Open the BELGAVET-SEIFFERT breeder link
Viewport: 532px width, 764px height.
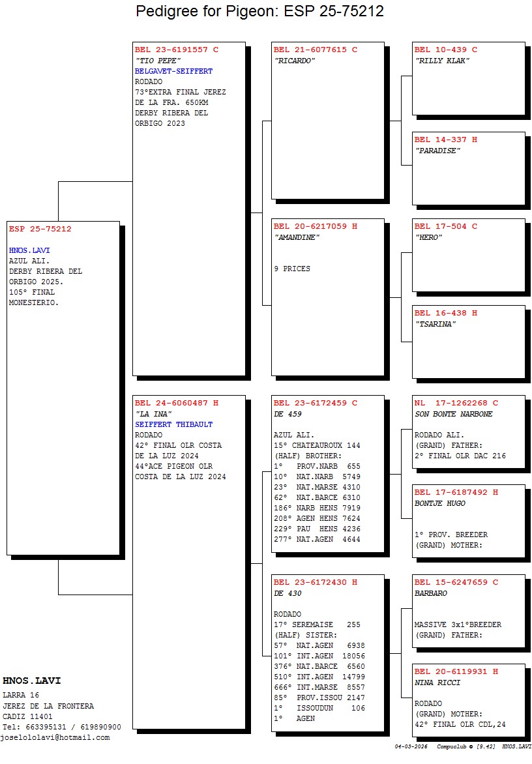(173, 71)
